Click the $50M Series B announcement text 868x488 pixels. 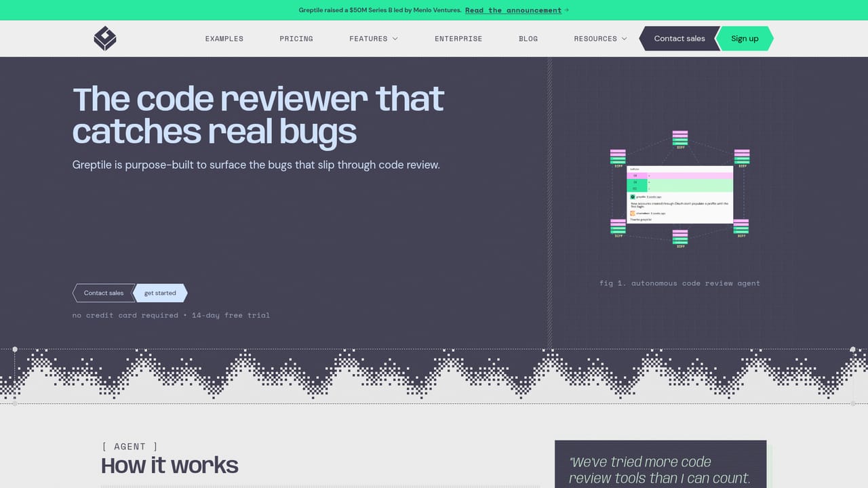tap(380, 10)
